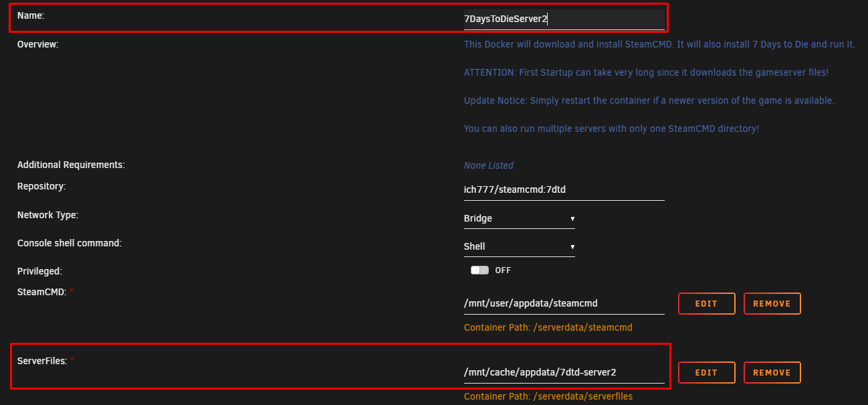Click the container path /serverdata/serverfiles text
This screenshot has width=868, height=405.
[x=548, y=396]
